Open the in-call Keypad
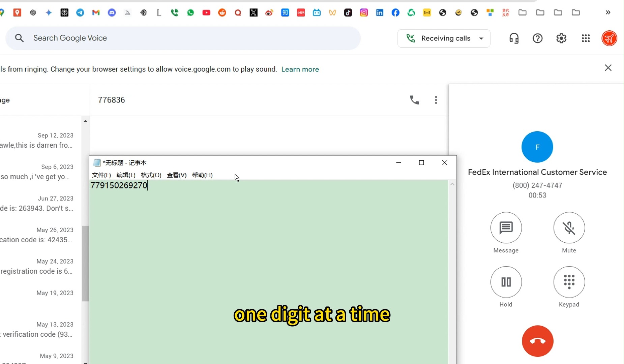The height and width of the screenshot is (364, 624). coord(569,282)
